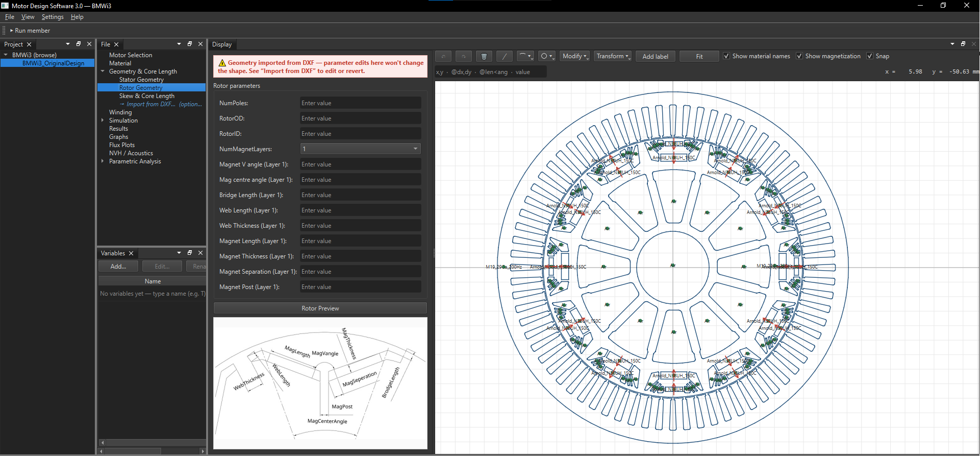Click the coordinate entry field showing x,y hint
This screenshot has width=980, height=456.
(491, 72)
